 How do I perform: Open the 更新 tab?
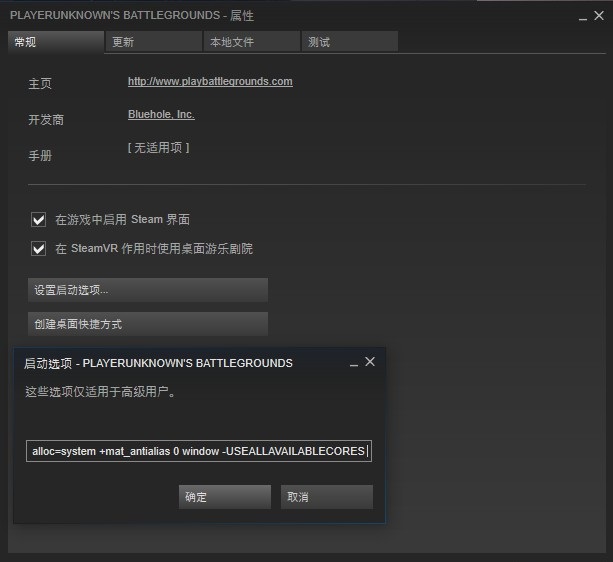pos(154,42)
